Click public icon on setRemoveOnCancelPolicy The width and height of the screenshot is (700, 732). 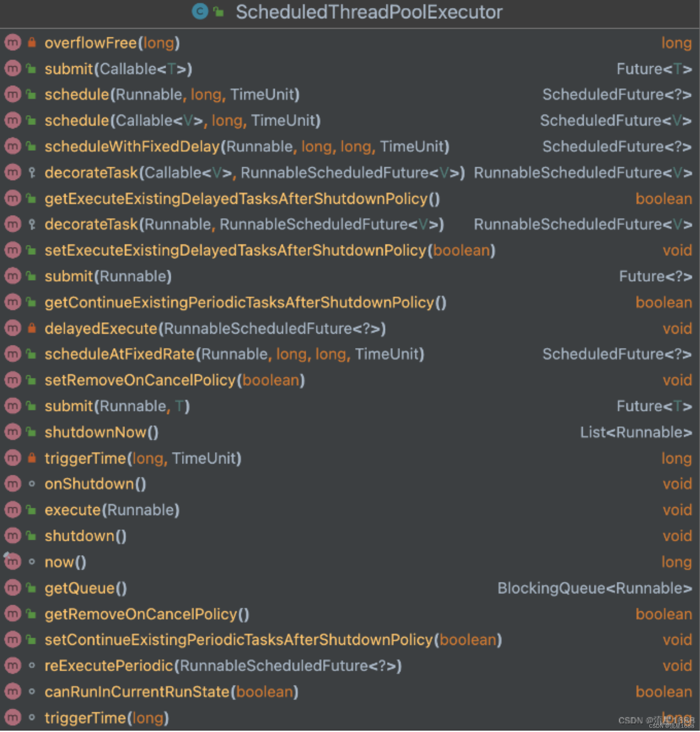[31, 380]
